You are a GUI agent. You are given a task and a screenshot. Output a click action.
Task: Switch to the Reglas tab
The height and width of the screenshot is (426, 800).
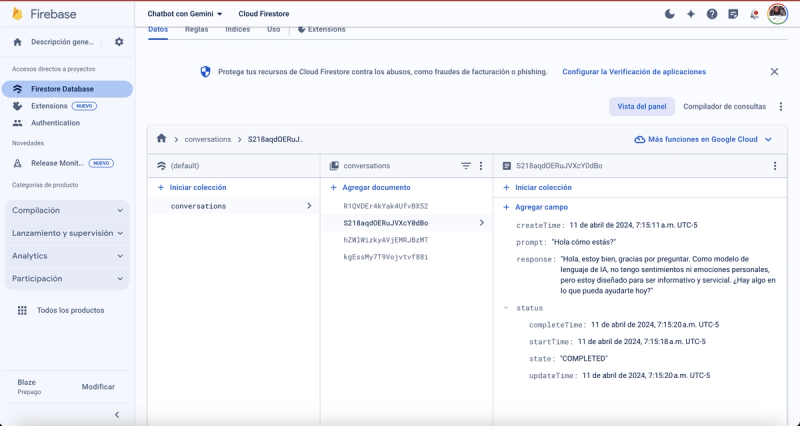point(196,30)
